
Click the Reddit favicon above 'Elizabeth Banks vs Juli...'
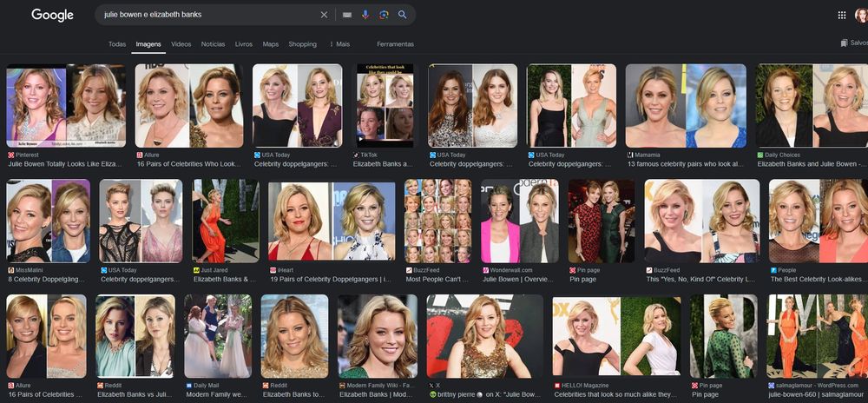(x=100, y=386)
